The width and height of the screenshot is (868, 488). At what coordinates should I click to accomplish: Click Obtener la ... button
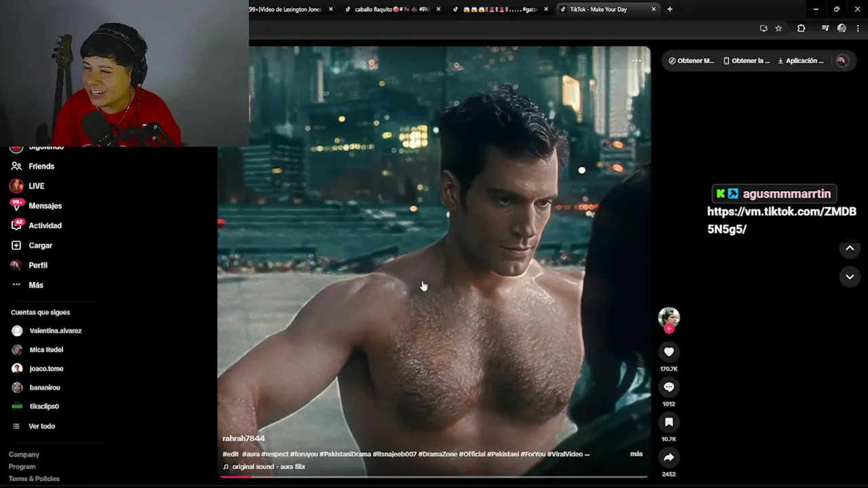pyautogui.click(x=747, y=61)
